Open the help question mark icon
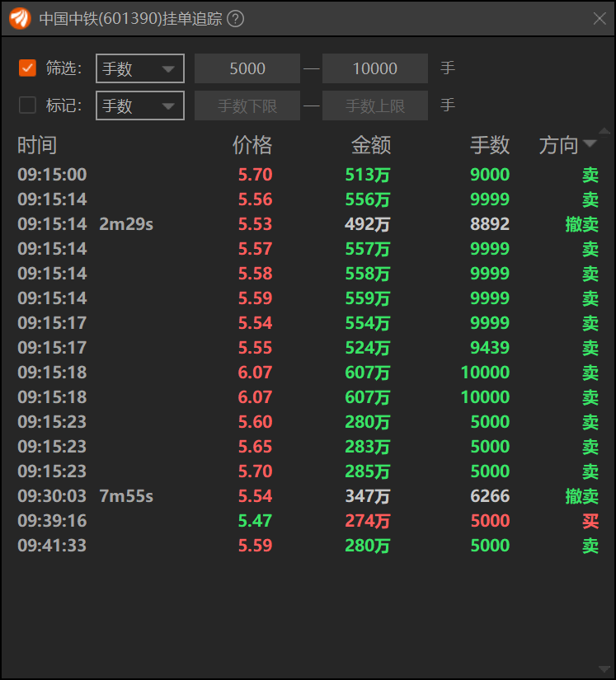Viewport: 616px width, 680px height. 235,19
